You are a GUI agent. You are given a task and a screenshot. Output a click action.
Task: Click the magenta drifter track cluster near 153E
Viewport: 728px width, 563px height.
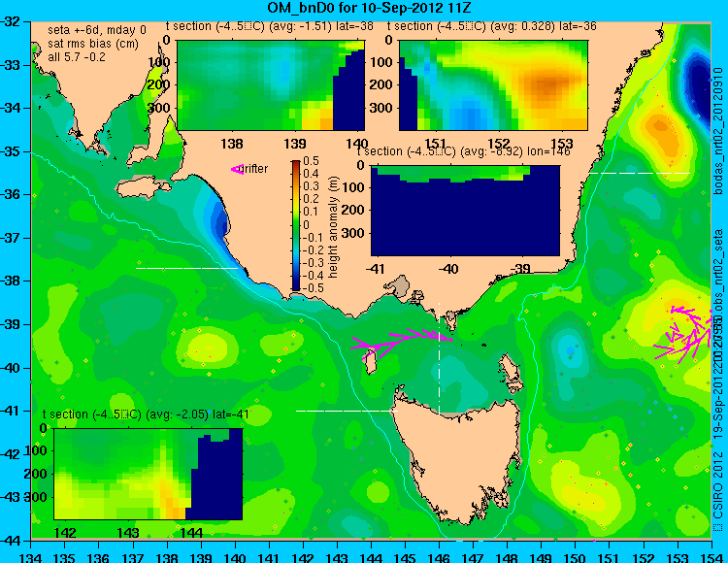683,333
